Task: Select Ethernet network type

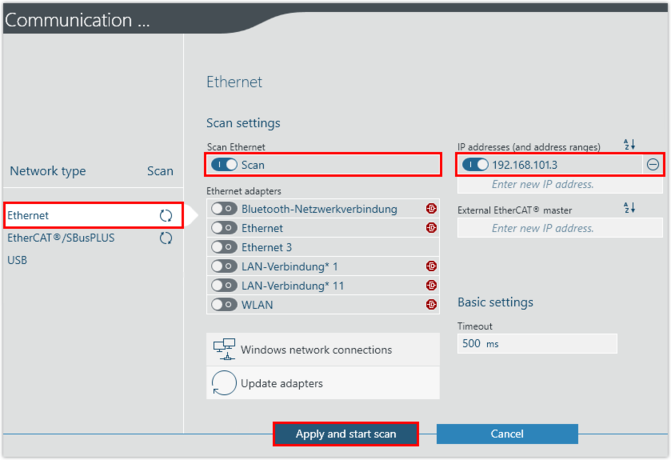Action: point(28,215)
